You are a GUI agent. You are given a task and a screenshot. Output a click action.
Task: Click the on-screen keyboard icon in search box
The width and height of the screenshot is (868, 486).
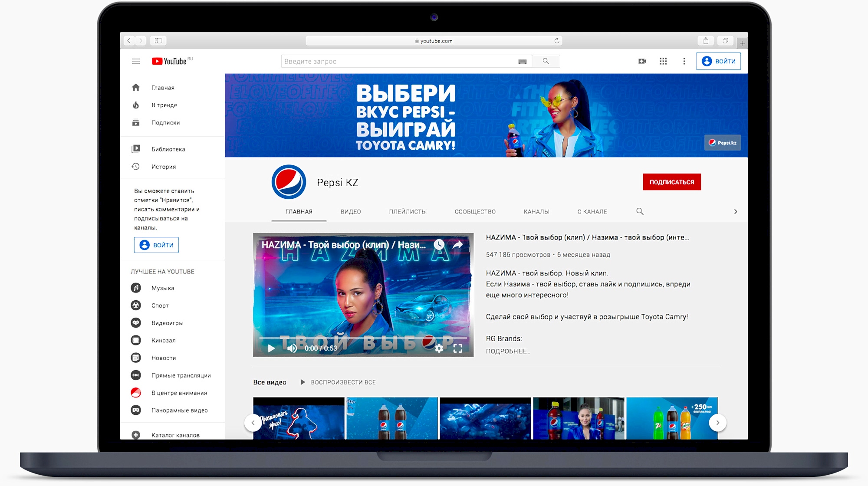click(522, 62)
